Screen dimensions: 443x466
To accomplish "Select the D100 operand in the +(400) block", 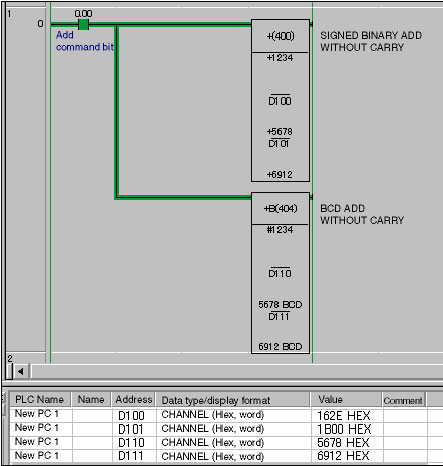I will point(280,101).
